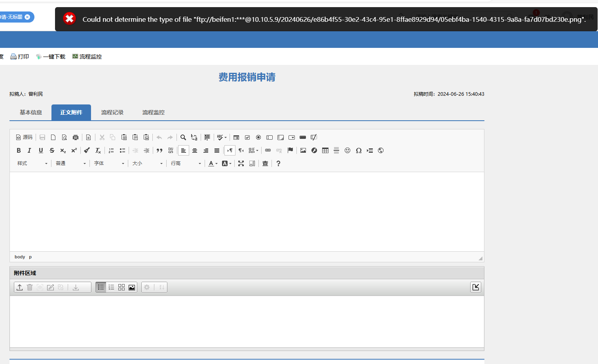
Task: Toggle Block Quote formatting
Action: pos(159,150)
